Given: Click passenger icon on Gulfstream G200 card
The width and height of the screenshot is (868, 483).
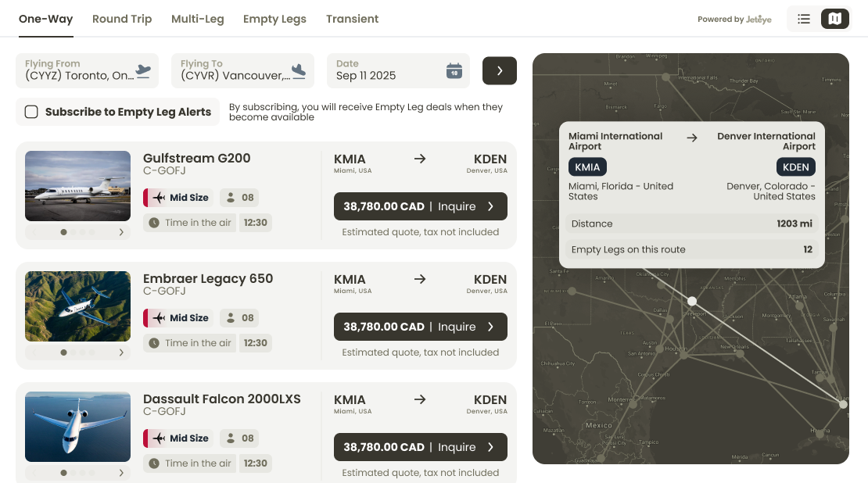Looking at the screenshot, I should (231, 198).
